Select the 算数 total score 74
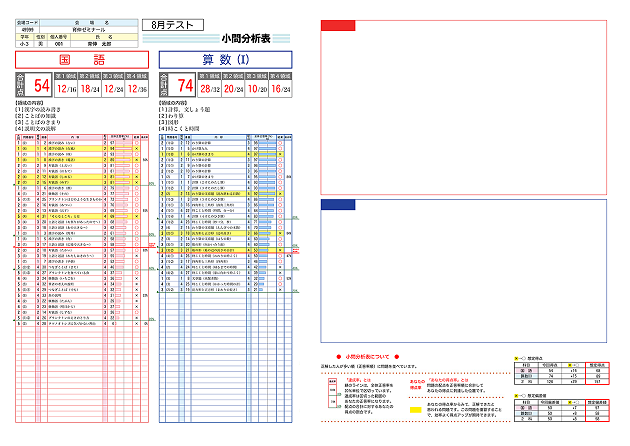 pyautogui.click(x=185, y=86)
